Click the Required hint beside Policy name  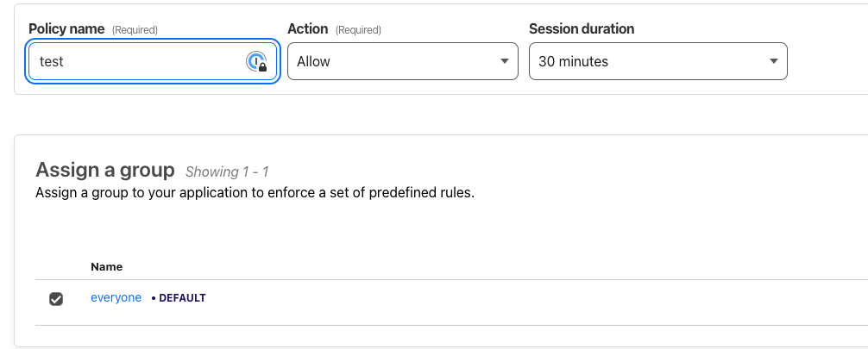(135, 30)
